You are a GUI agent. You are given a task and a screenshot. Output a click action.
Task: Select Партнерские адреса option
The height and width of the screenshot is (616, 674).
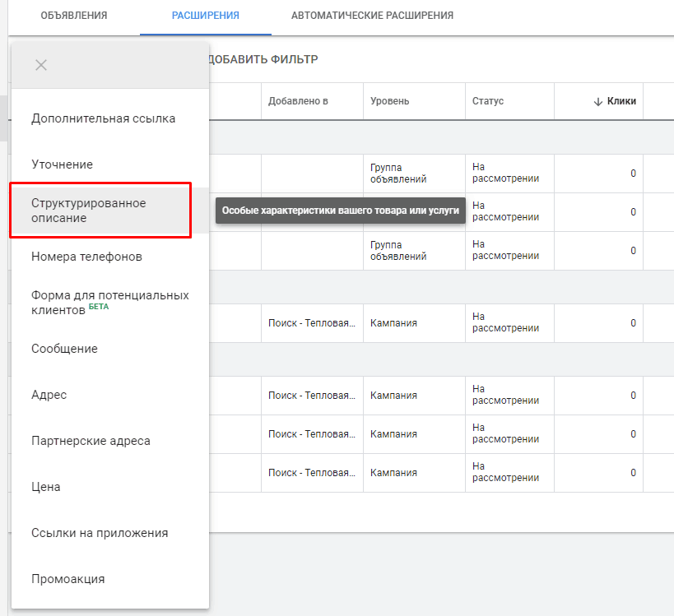coord(89,441)
